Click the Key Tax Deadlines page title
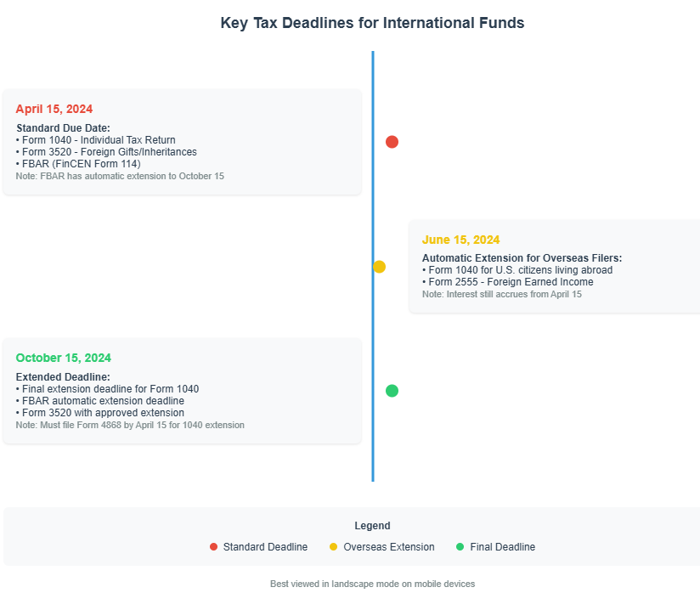This screenshot has height=593, width=700. pyautogui.click(x=372, y=23)
